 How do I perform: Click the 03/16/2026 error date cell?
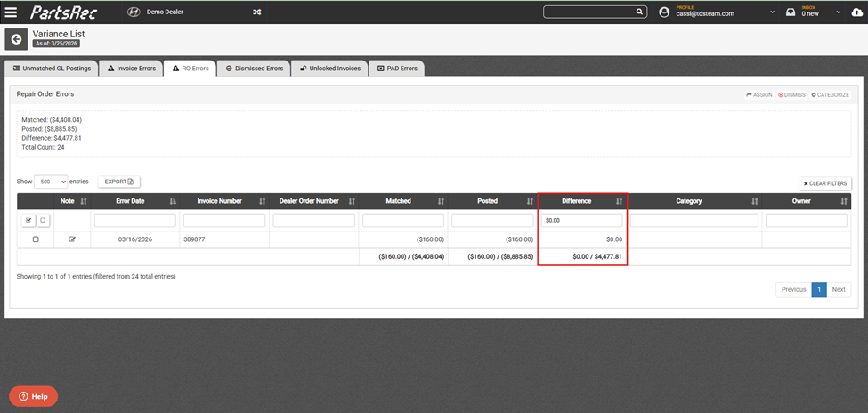click(135, 239)
